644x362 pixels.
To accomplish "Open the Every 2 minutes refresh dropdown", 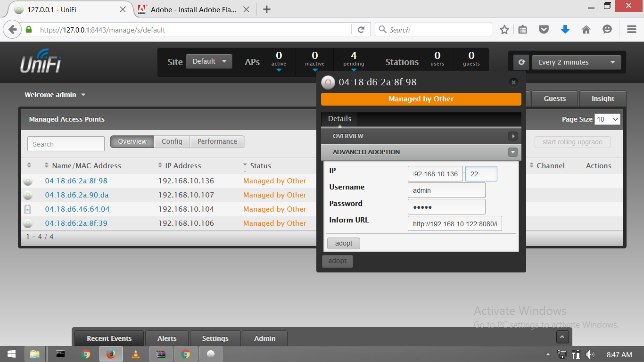I will [576, 62].
